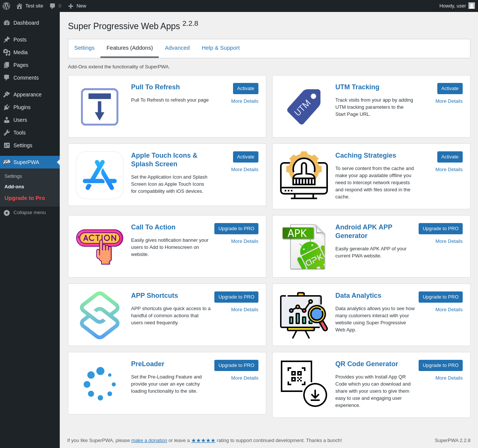Click the QR Code Generator icon
The width and height of the screenshot is (478, 448).
point(304,384)
